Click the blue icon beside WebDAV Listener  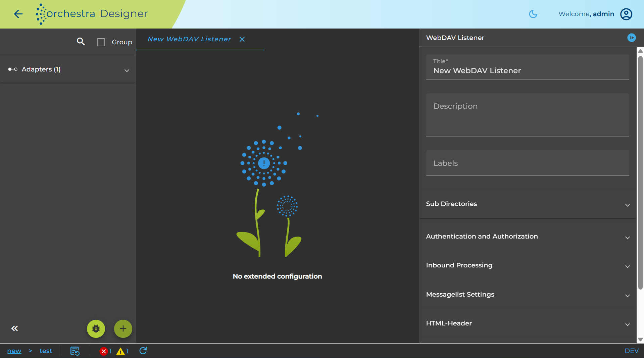631,38
